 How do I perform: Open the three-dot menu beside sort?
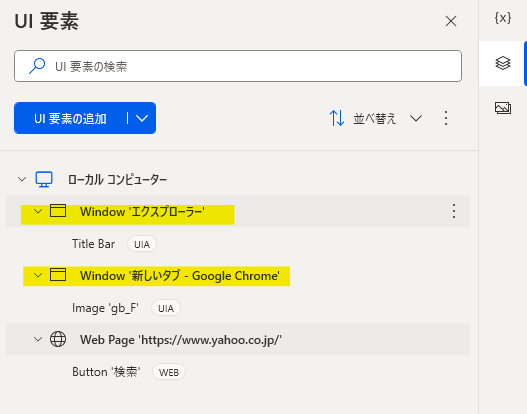446,118
